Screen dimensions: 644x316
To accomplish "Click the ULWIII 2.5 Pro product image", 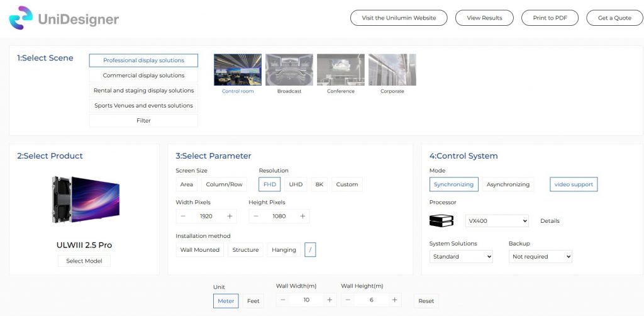I will (x=86, y=200).
